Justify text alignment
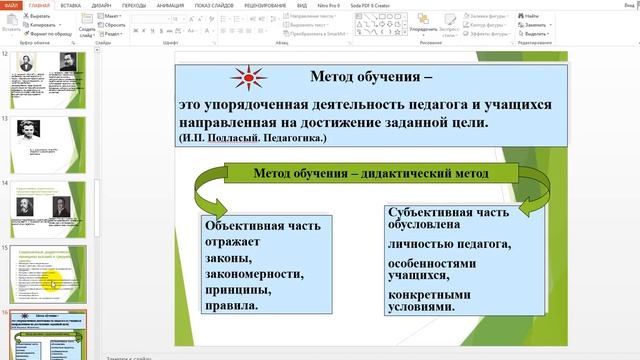 coord(249,31)
